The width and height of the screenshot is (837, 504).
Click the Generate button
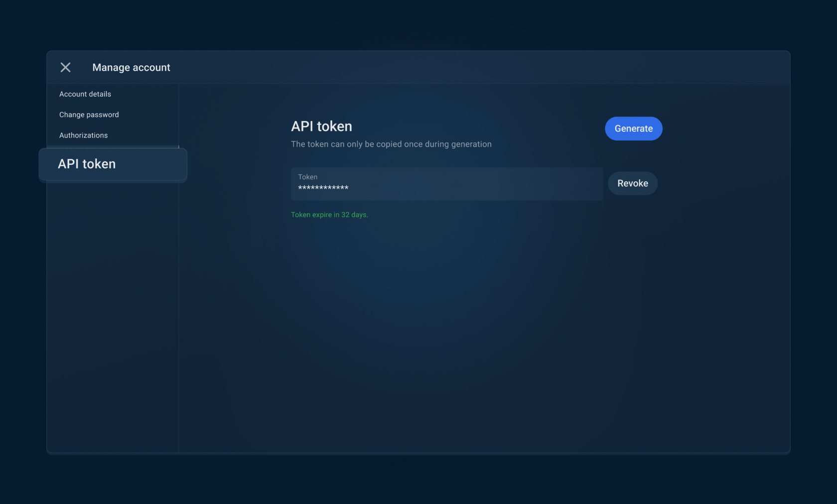(x=633, y=128)
